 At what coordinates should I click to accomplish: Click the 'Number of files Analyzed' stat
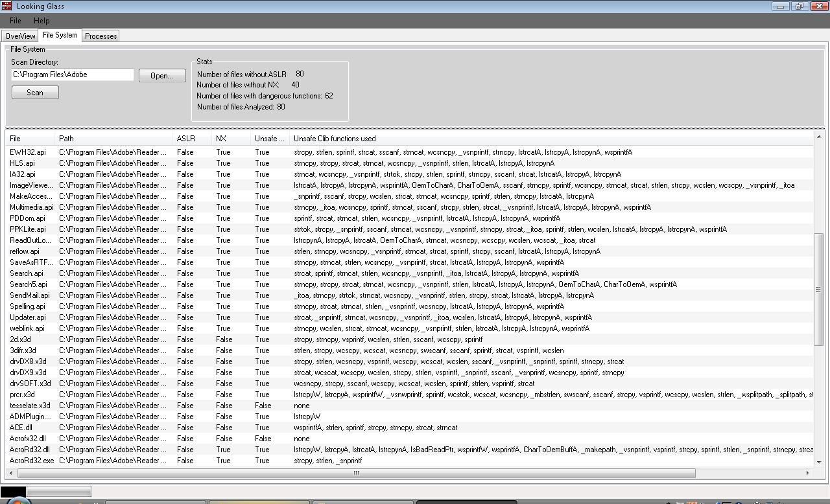click(241, 107)
